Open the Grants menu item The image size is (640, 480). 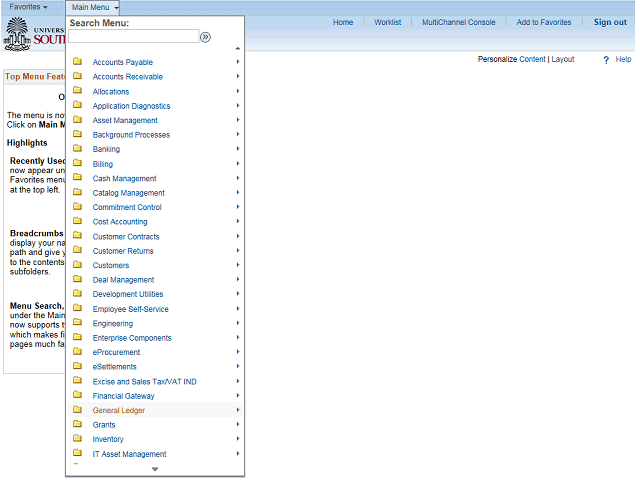click(x=104, y=425)
